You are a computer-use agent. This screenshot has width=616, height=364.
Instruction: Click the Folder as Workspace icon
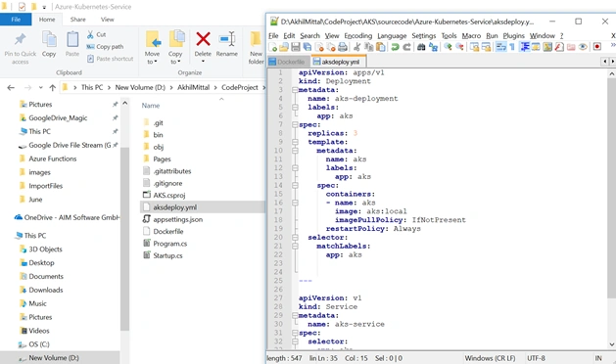(x=571, y=47)
